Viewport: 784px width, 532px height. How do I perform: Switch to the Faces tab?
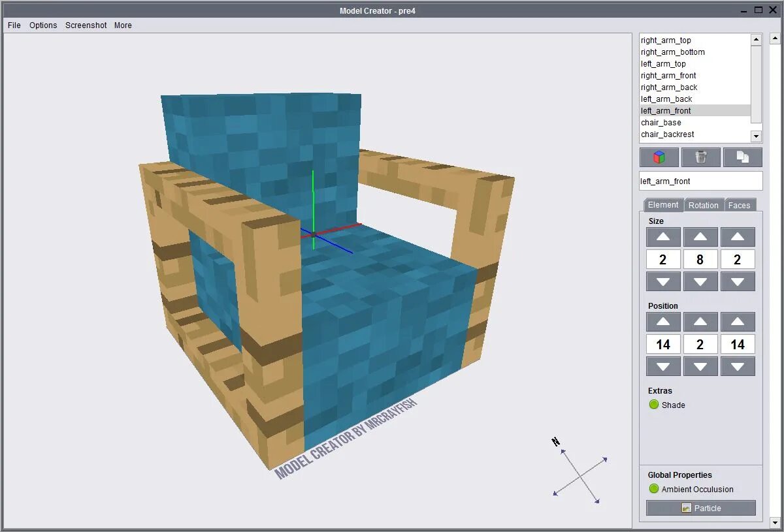coord(740,205)
